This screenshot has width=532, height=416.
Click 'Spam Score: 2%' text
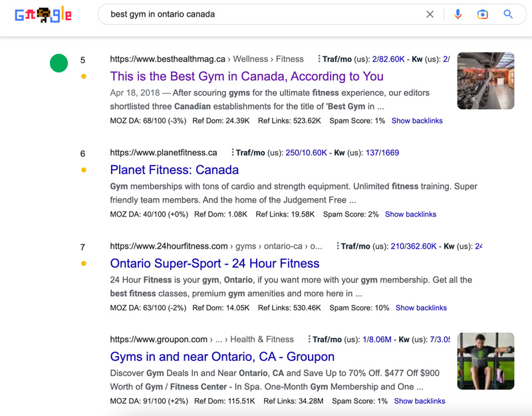[x=351, y=214]
